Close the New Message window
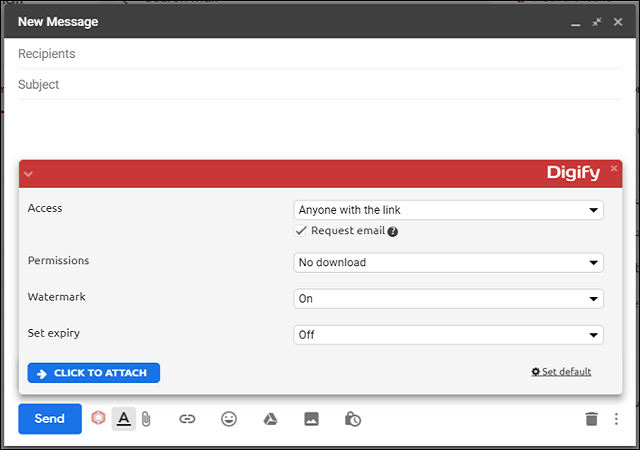Image resolution: width=640 pixels, height=450 pixels. pos(618,22)
